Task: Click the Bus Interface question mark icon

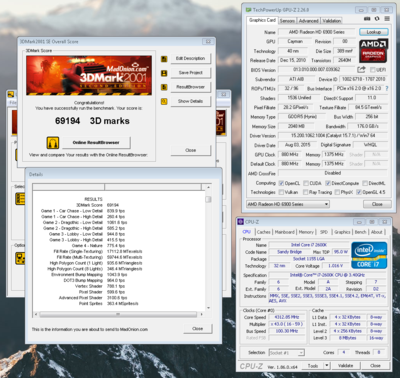Action: point(387,89)
